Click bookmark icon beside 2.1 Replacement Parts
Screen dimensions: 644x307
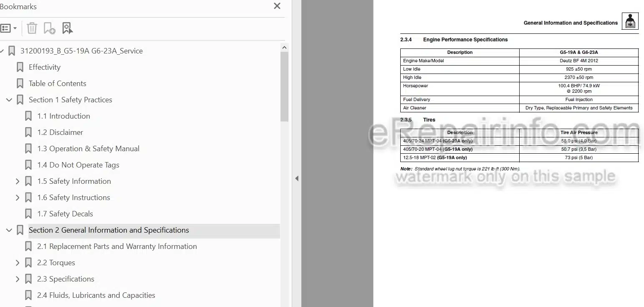coord(28,246)
